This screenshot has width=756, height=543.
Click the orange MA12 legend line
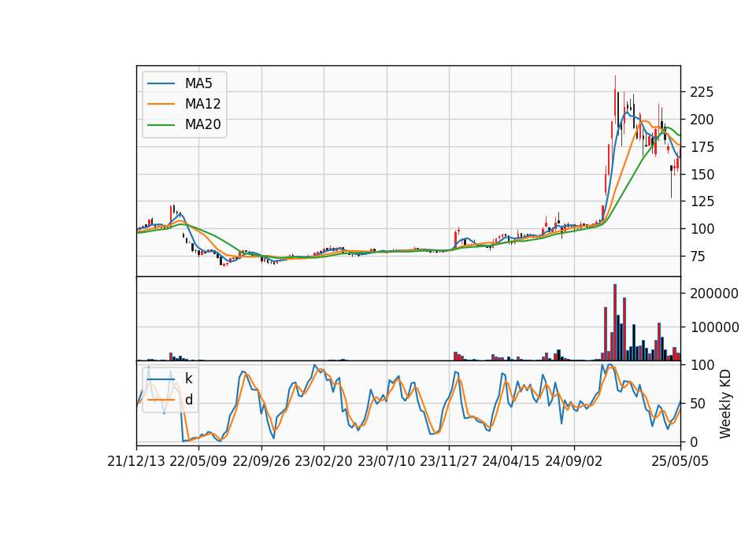point(161,104)
